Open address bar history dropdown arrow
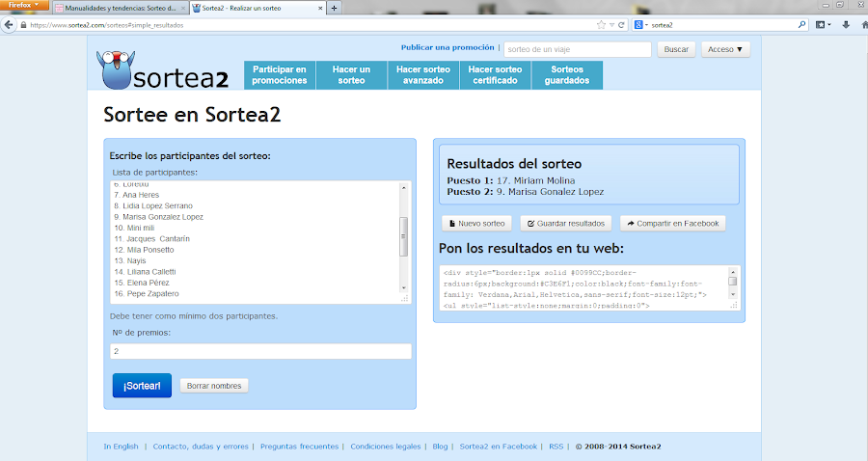The width and height of the screenshot is (868, 461). tap(611, 25)
